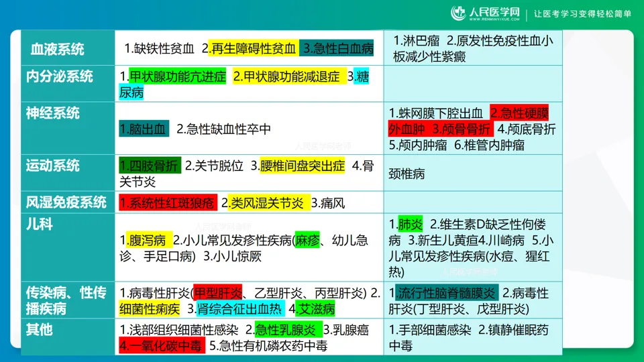This screenshot has width=644, height=362.
Task: Click cyan highlighted 肾综合征出血热
Action: 240,308
